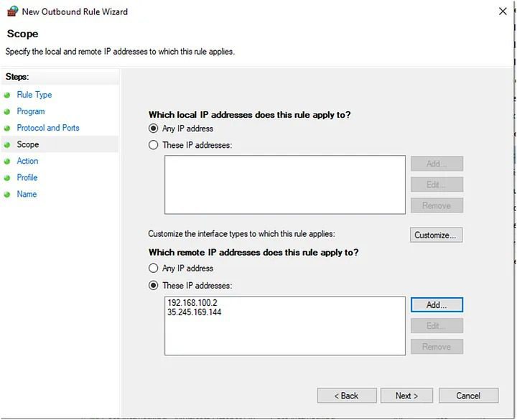Click Add button for local IP addresses
Image resolution: width=517 pixels, height=420 pixels.
coord(437,164)
